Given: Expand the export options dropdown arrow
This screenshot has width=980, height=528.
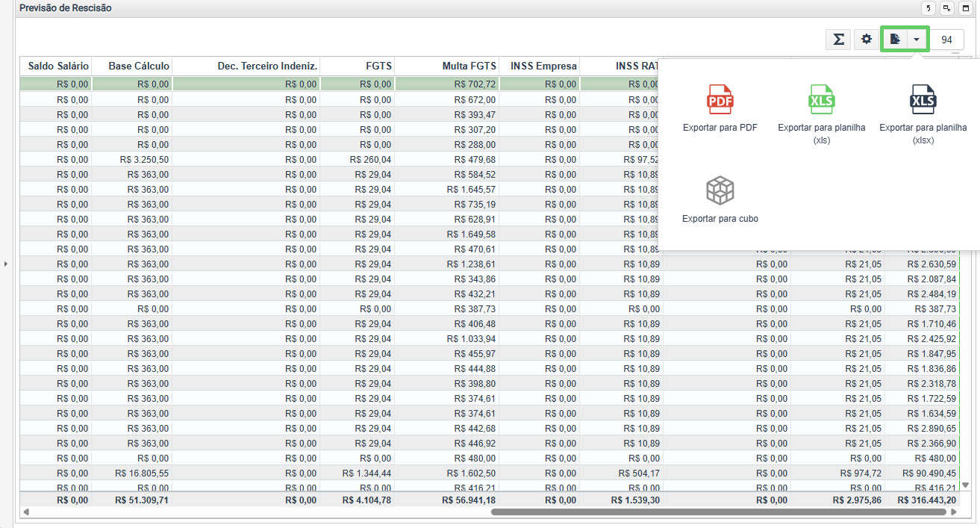Looking at the screenshot, I should (x=917, y=40).
